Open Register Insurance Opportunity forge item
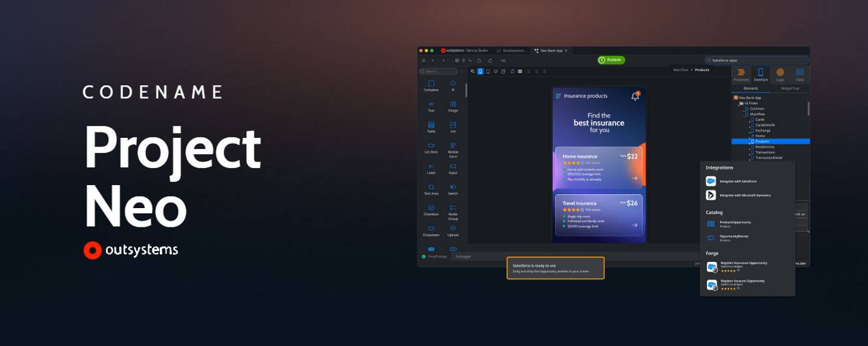 click(x=737, y=266)
